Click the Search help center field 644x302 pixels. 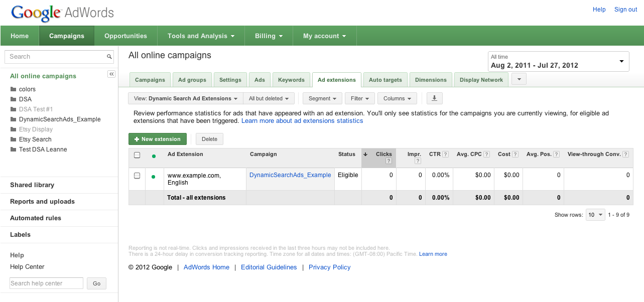click(46, 283)
